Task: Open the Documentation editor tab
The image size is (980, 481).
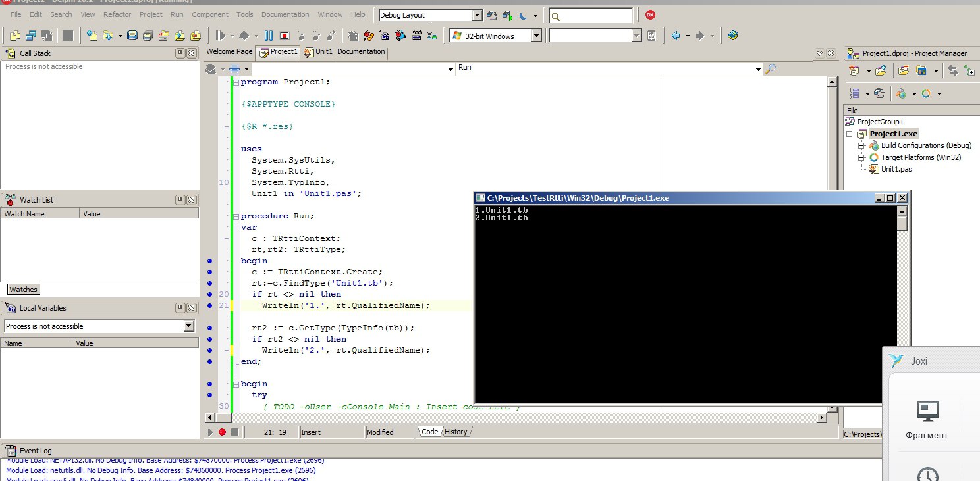Action: (361, 52)
